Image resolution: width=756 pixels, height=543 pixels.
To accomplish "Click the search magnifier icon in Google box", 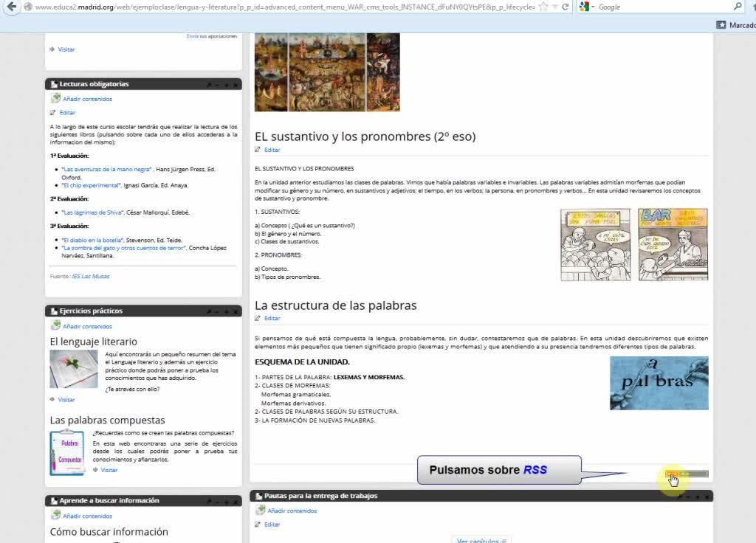I will 738,7.
